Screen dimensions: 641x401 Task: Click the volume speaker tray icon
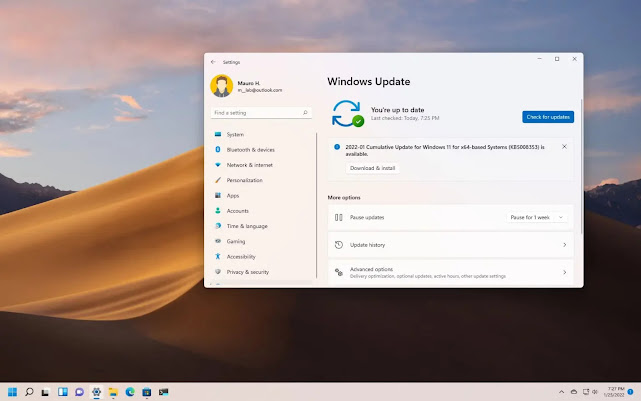(595, 392)
